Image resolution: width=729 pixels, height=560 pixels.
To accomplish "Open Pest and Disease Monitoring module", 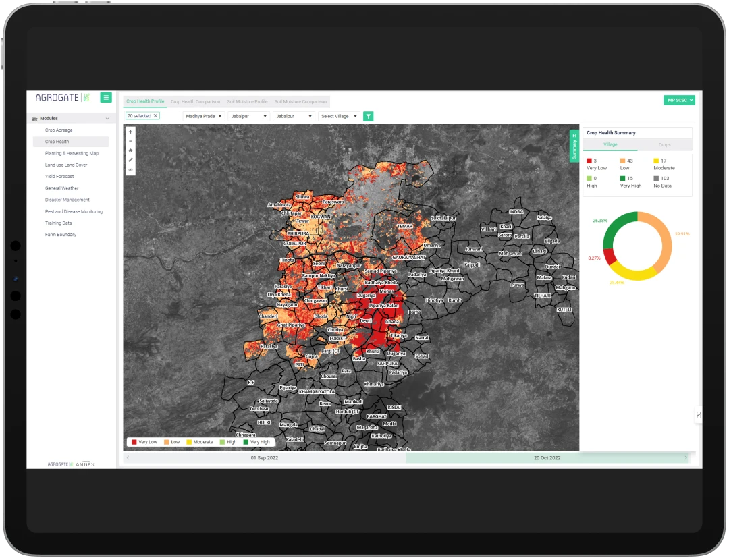I will [x=74, y=211].
